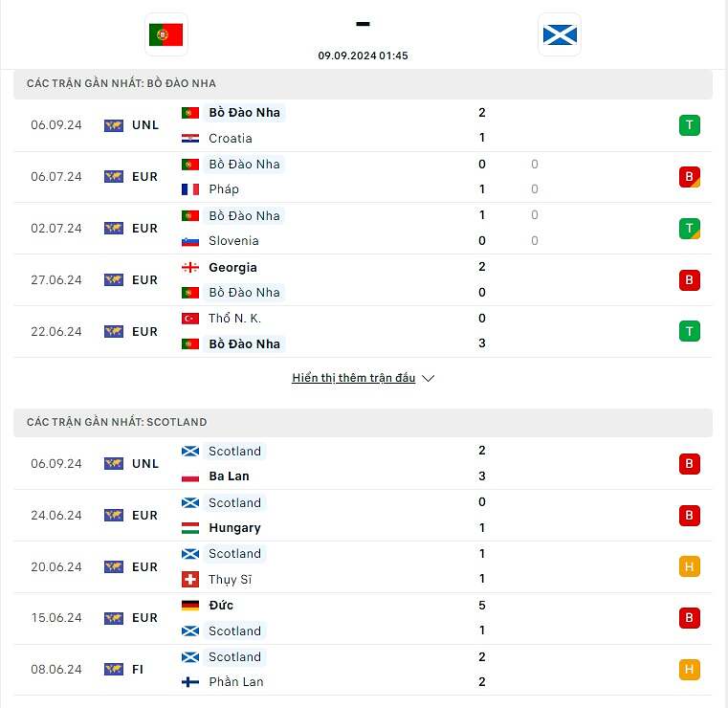Click the orange H badge for Scotland vs Thụy Sĩ

(x=689, y=566)
